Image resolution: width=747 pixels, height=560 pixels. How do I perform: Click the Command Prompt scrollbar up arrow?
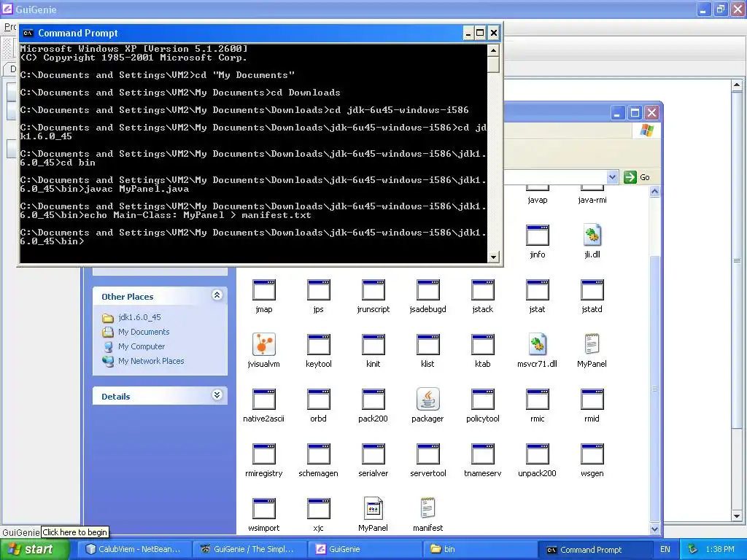click(x=494, y=50)
